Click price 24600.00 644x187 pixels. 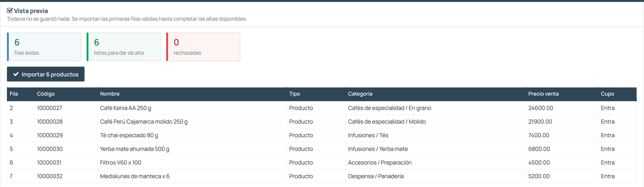pyautogui.click(x=541, y=108)
